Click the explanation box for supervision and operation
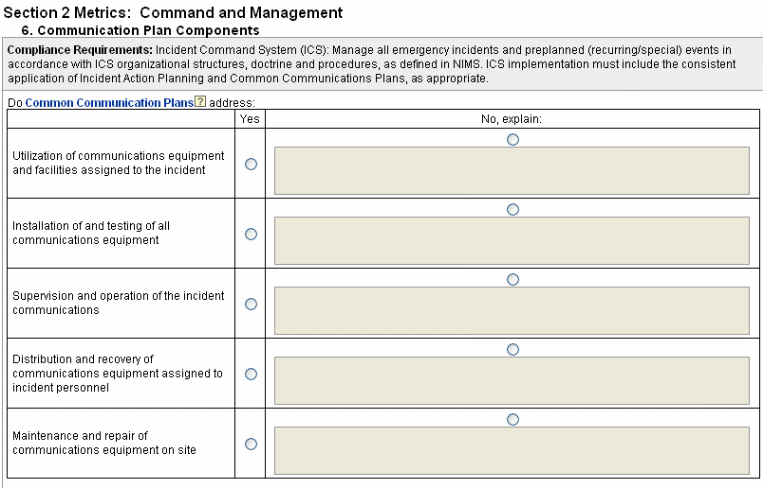Image resolution: width=763 pixels, height=488 pixels. pyautogui.click(x=512, y=311)
